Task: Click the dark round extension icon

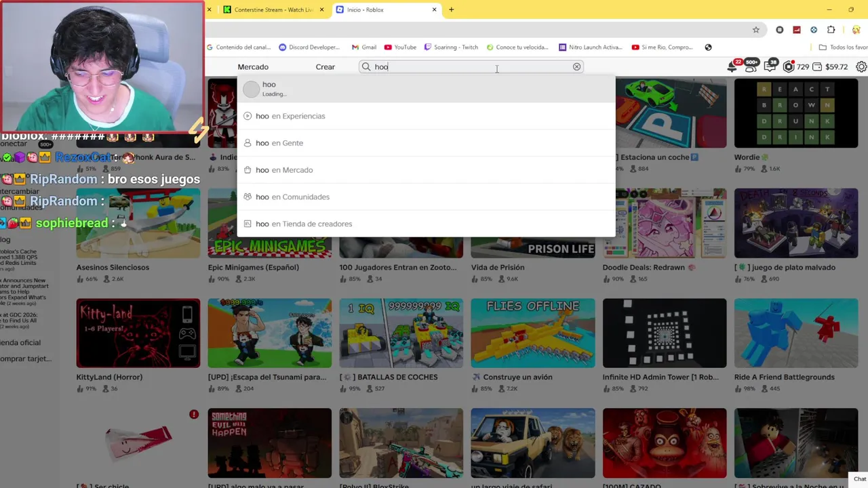Action: click(x=779, y=30)
